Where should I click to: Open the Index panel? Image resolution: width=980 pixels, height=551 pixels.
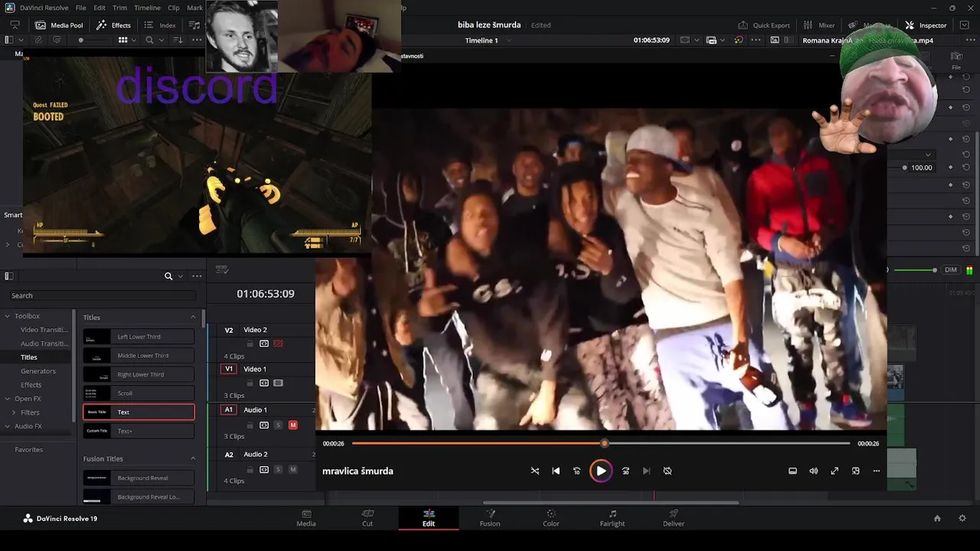pyautogui.click(x=160, y=25)
